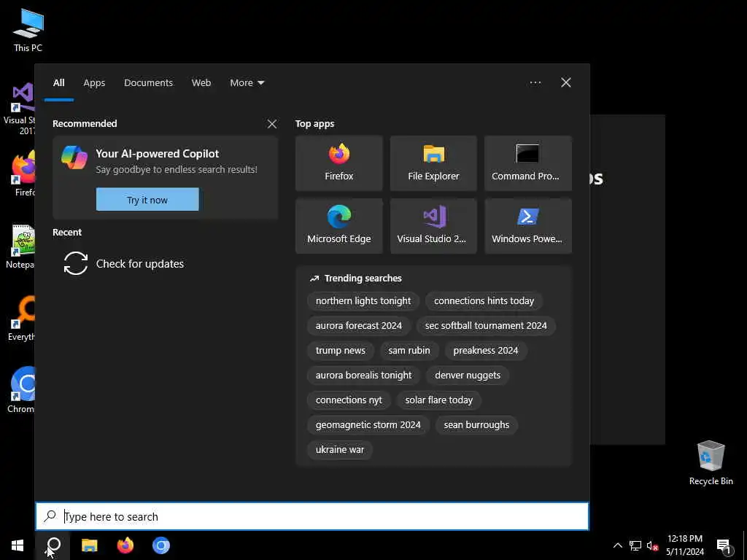Select the Chromium desktop shortcut
The image size is (747, 560).
pyautogui.click(x=21, y=390)
